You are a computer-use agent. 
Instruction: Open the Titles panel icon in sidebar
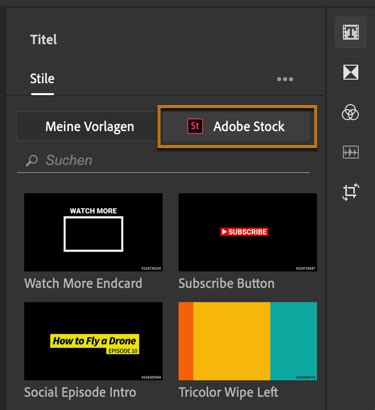click(351, 32)
